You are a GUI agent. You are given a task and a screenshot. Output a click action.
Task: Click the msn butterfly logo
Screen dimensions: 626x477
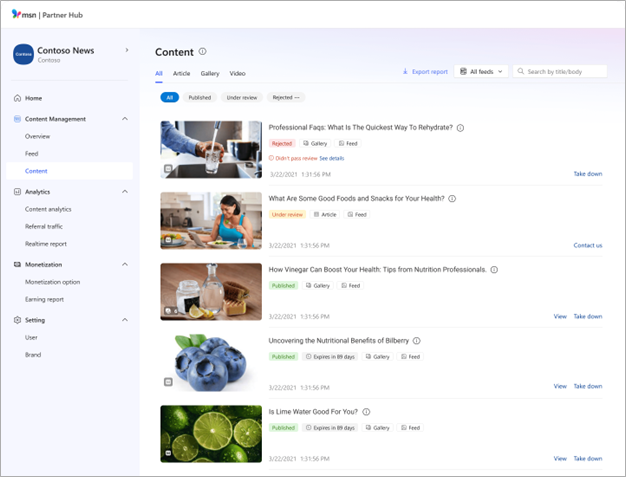click(x=17, y=13)
